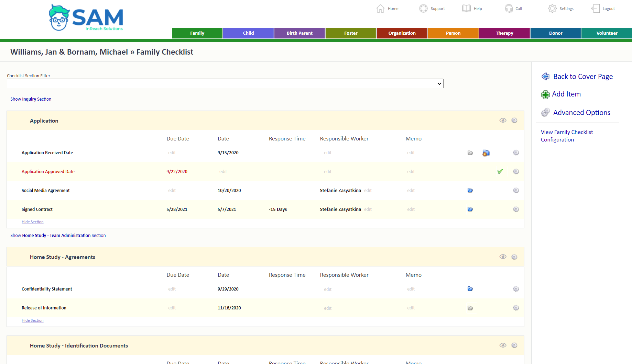Click the Back to Cover Page arrow icon

545,76
